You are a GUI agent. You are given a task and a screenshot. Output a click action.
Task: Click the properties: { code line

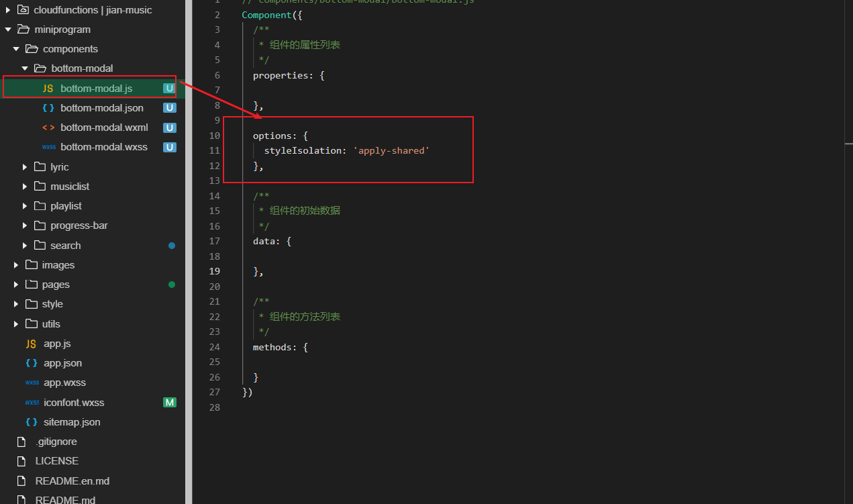click(289, 75)
